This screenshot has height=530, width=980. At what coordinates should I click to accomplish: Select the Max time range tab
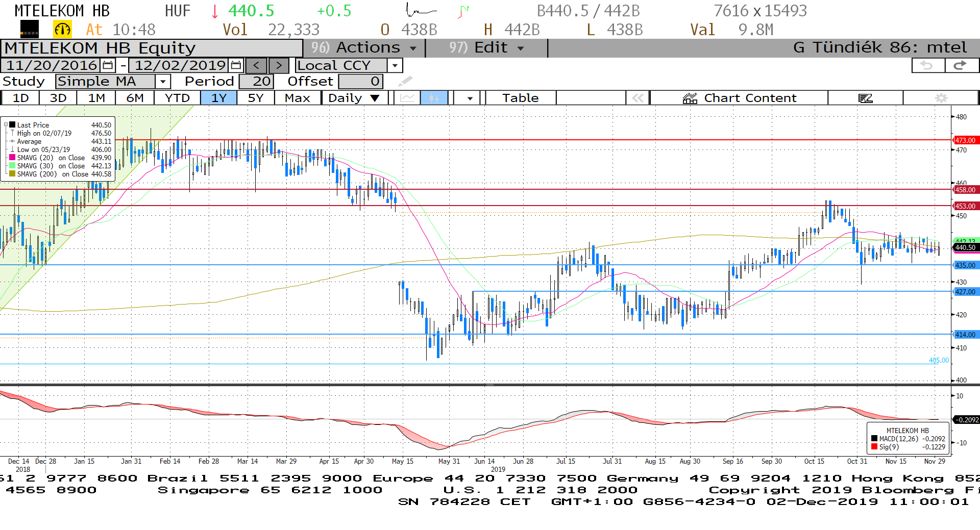point(298,98)
